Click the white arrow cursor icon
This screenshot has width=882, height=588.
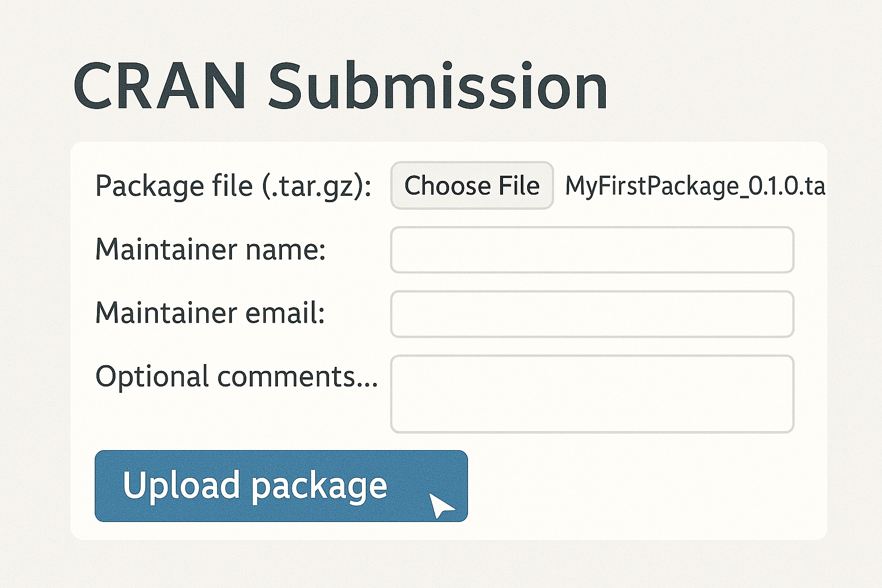click(441, 505)
